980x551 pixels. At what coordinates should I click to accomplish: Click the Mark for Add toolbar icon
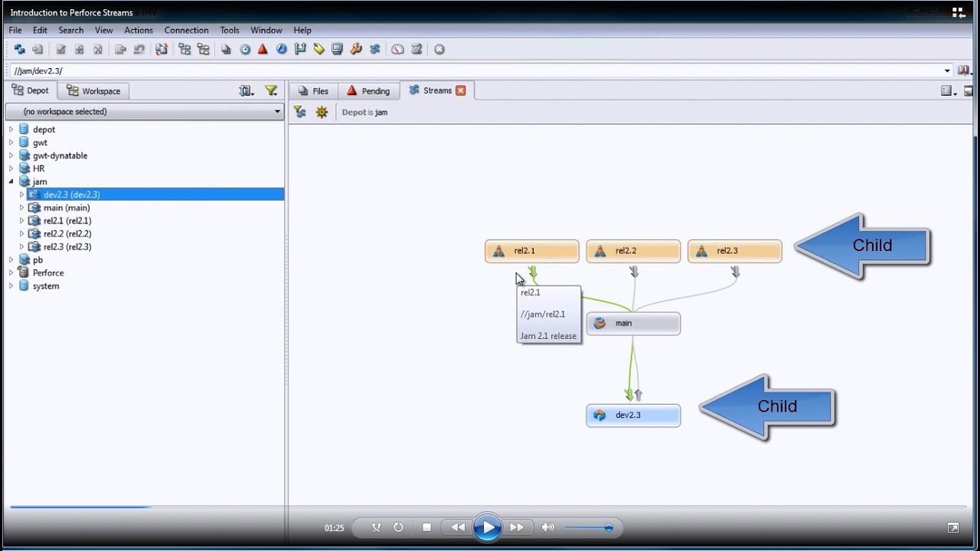[x=79, y=49]
